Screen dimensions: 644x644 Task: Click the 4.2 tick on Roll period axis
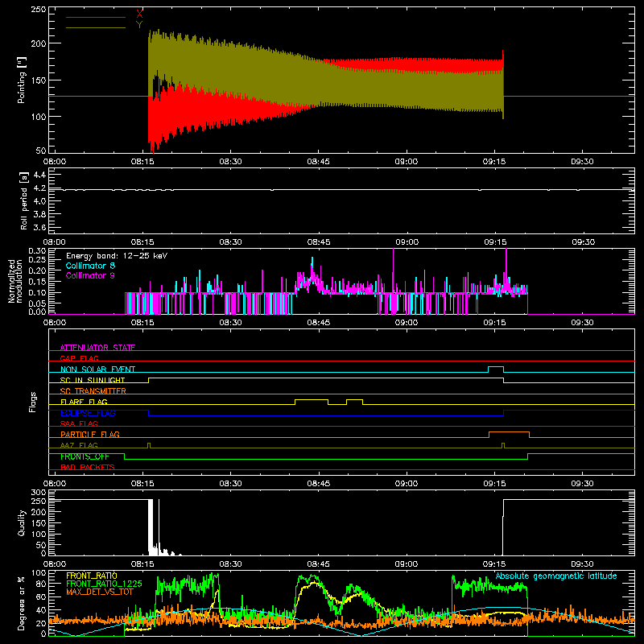pos(39,188)
